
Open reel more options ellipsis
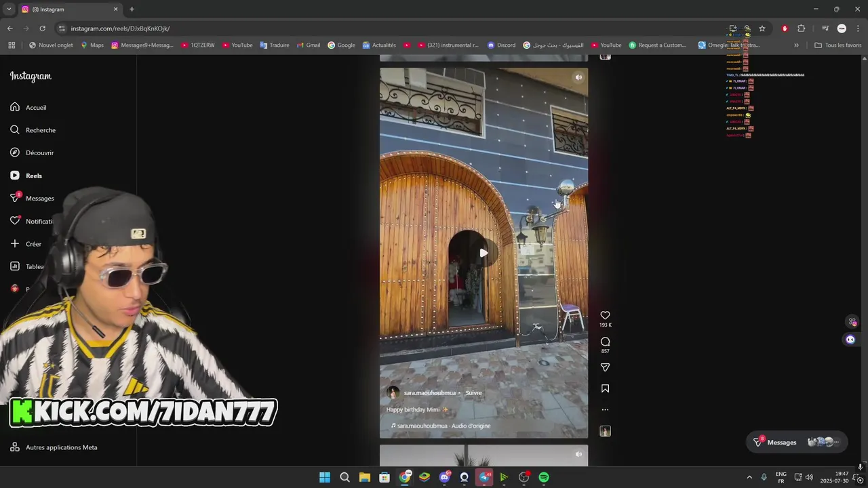605,409
